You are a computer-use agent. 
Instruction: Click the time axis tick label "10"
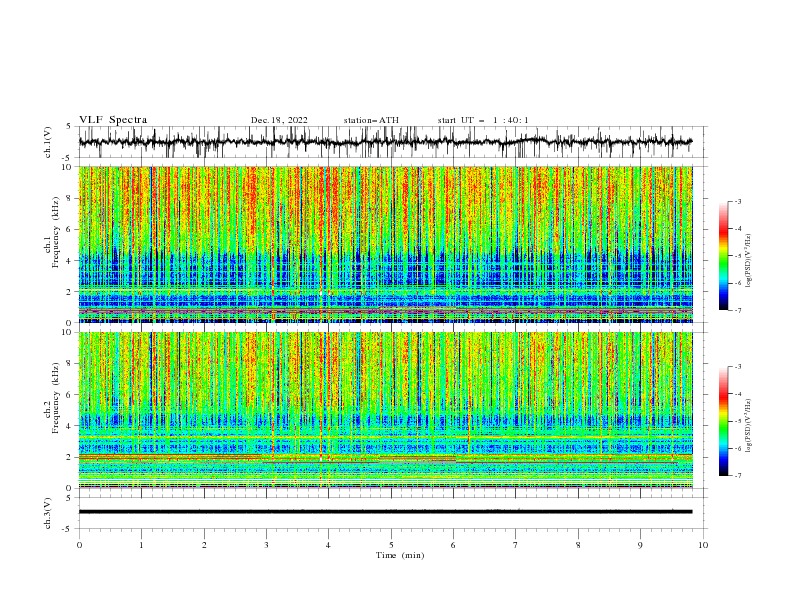pyautogui.click(x=703, y=545)
